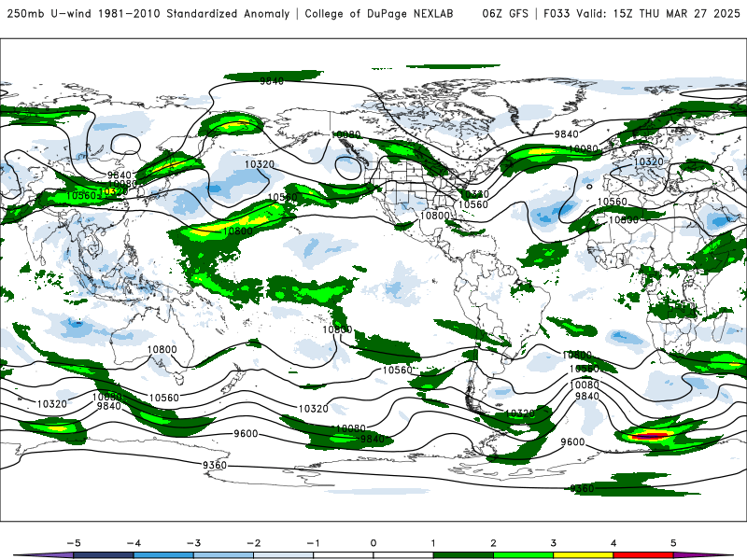Click the 10560 contour label south of Australia
Screen dimensions: 747x560
[x=164, y=398]
